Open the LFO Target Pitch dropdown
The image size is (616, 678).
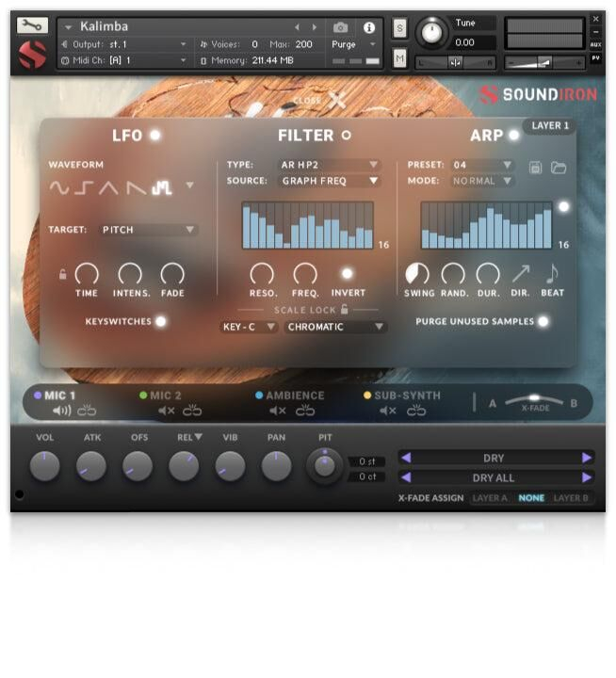[x=148, y=229]
